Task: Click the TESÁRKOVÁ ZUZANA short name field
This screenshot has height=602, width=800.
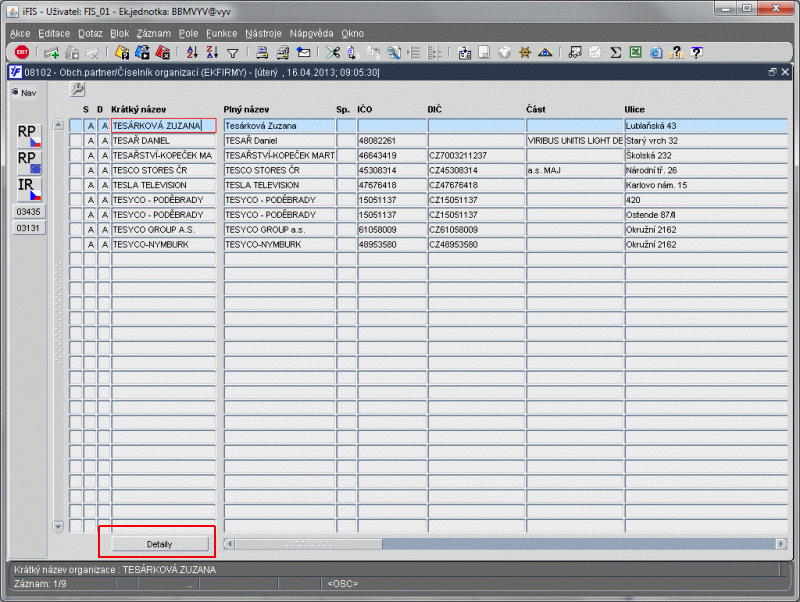Action: coord(164,126)
